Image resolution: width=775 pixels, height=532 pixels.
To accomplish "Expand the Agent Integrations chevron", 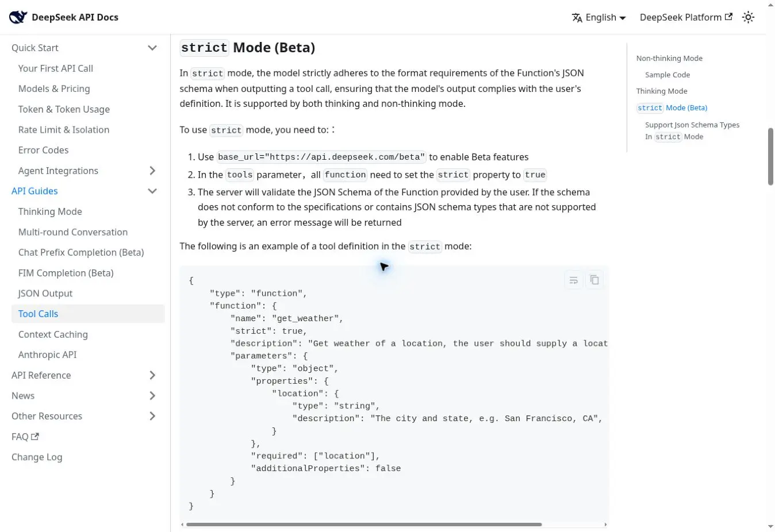I will pyautogui.click(x=152, y=171).
